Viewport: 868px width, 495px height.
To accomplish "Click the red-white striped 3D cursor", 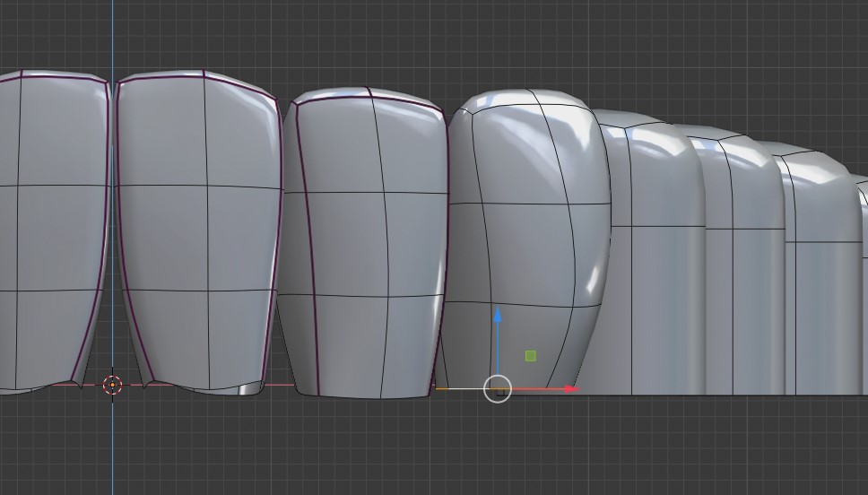I will tap(113, 385).
